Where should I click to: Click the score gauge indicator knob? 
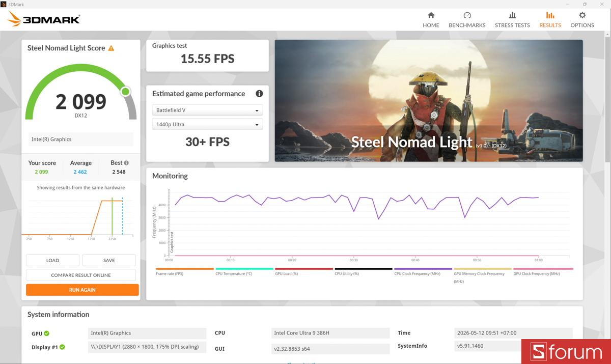tap(125, 92)
